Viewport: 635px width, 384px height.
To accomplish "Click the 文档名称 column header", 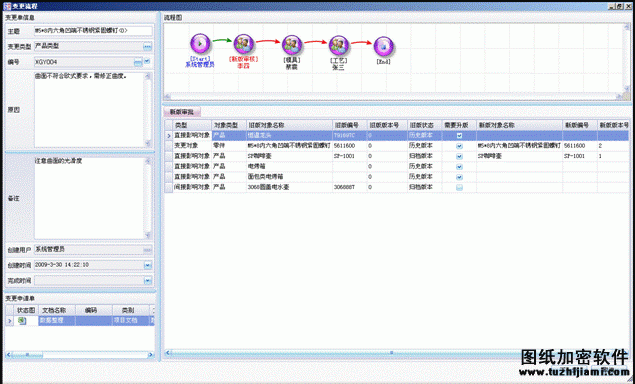I will pyautogui.click(x=57, y=310).
